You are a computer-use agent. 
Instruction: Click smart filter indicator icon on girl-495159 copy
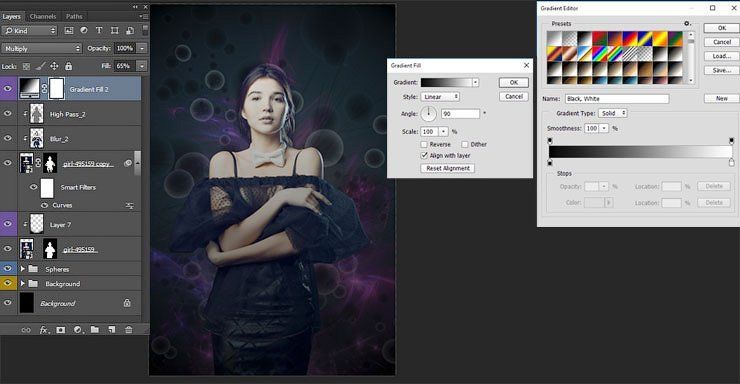(128, 163)
